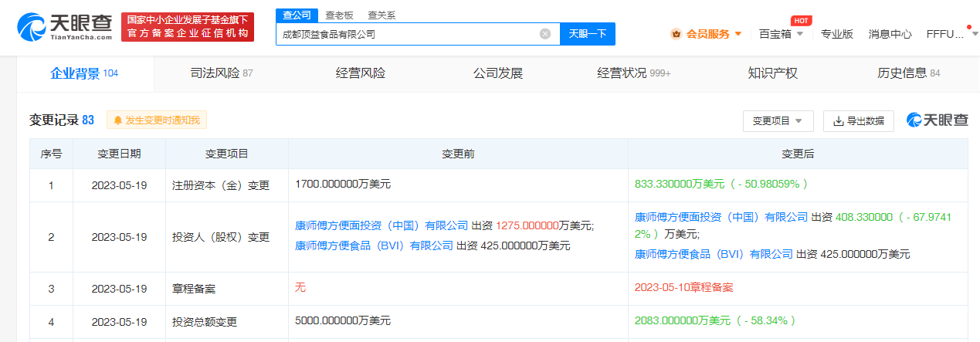Viewport: 980px width, 342px height.
Task: Open 康师傅方便食品 (BVI) link in the 变更后 column
Action: [714, 253]
